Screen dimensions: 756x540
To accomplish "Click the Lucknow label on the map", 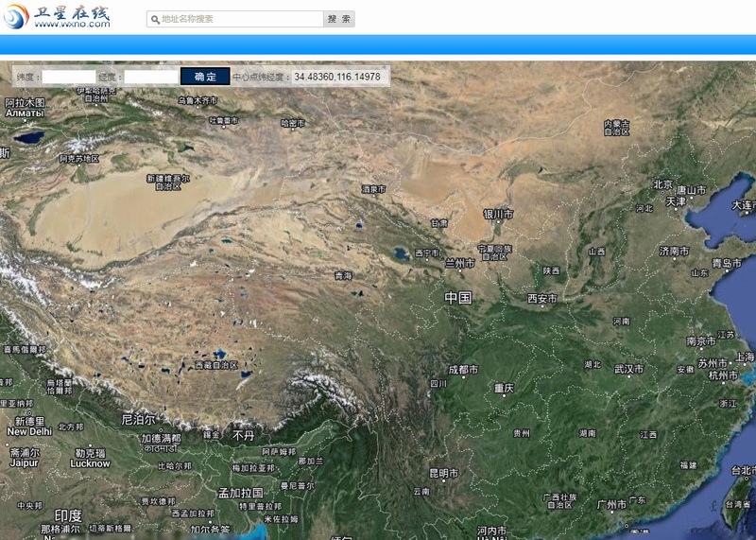I will [90, 463].
